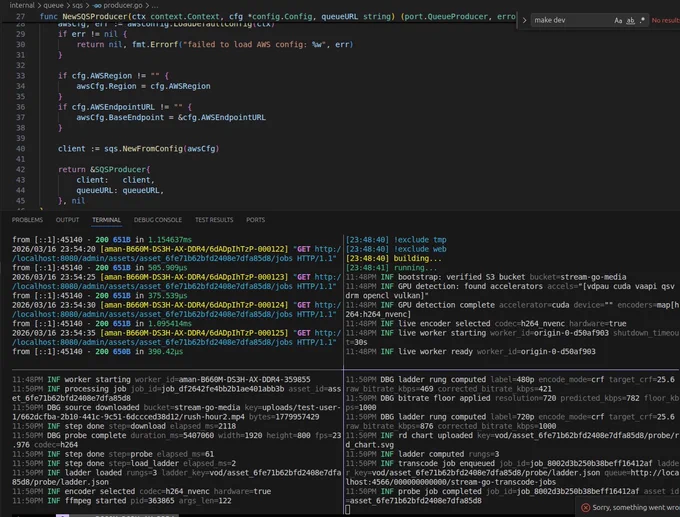Click the 'sqs' breadcrumb folder
Screen dimensions: 680x517
77,5
